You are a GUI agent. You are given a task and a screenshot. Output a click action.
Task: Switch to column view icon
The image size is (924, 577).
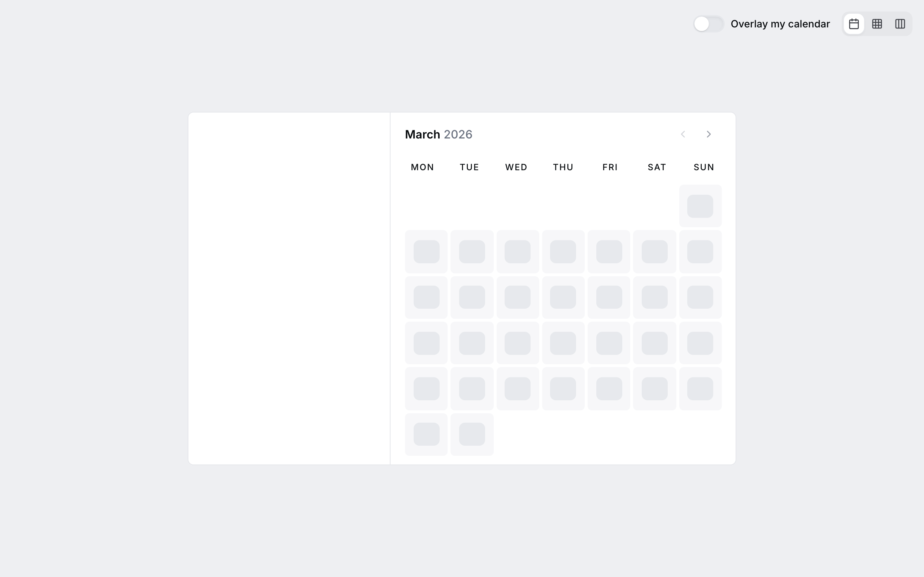pos(900,24)
